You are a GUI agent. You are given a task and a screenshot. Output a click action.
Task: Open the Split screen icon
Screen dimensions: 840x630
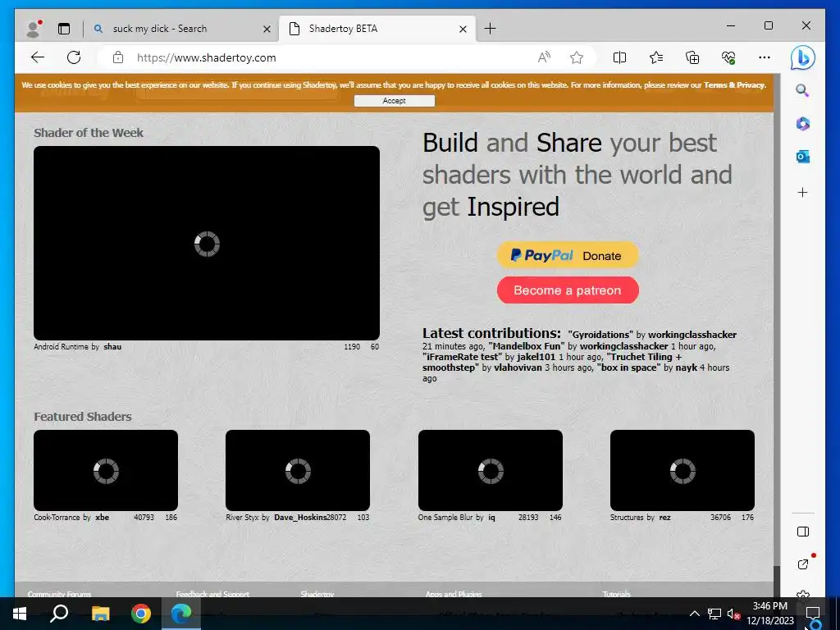(x=619, y=57)
